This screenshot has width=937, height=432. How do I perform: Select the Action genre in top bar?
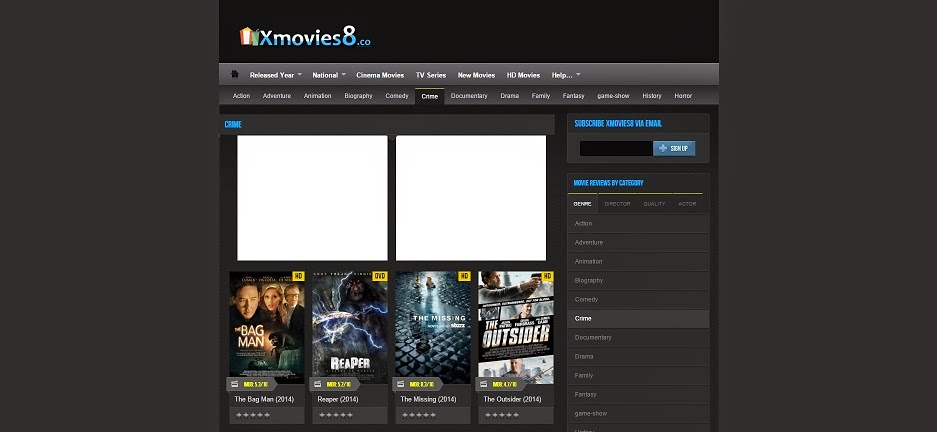241,96
